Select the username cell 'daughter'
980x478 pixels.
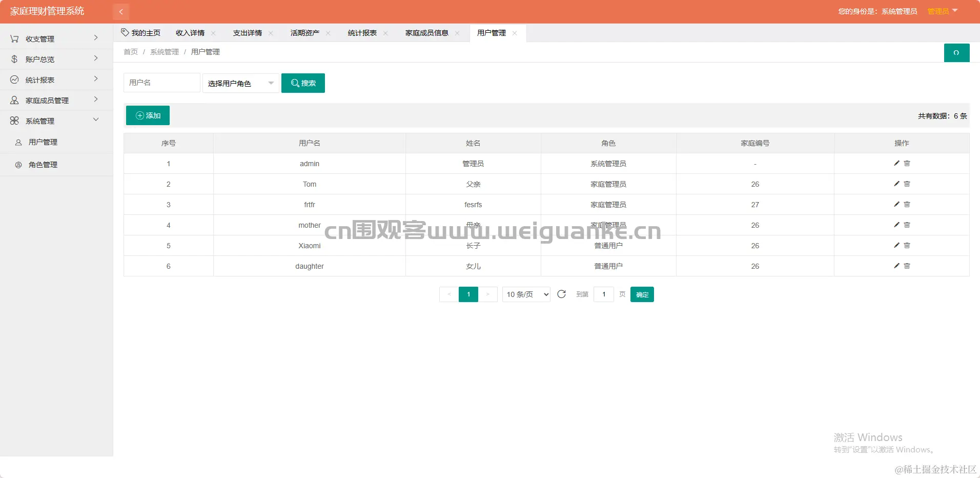click(x=310, y=266)
